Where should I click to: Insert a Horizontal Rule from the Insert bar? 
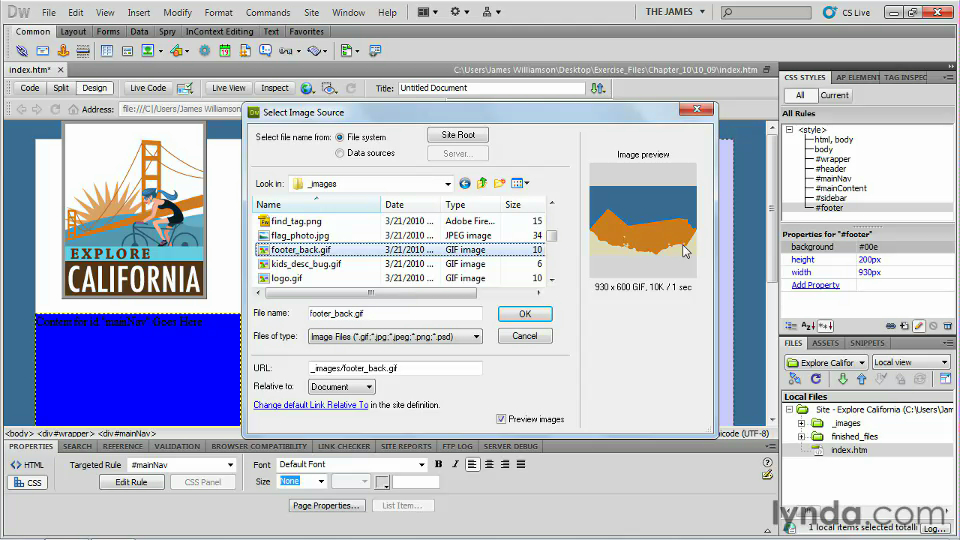(x=83, y=51)
